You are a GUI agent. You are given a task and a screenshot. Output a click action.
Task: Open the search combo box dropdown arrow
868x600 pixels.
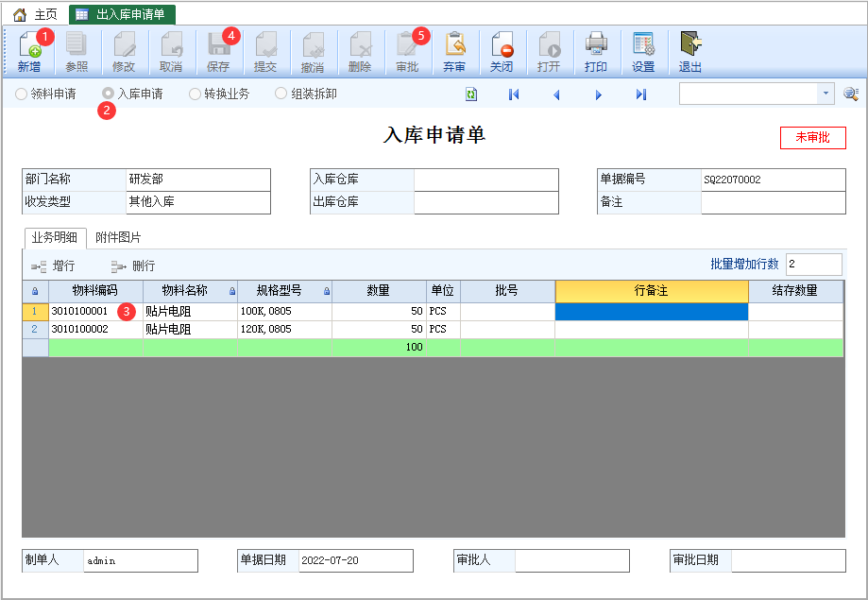[x=825, y=94]
